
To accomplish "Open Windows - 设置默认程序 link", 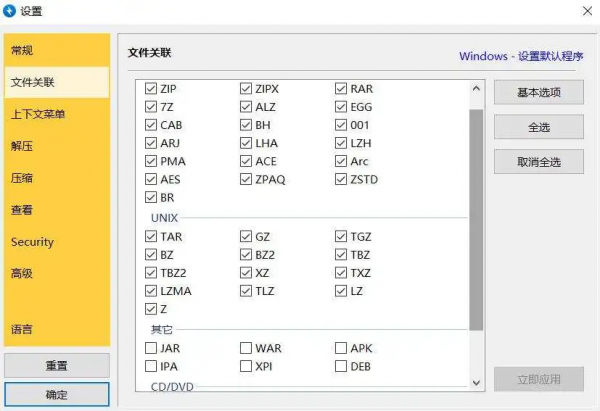I will point(521,56).
